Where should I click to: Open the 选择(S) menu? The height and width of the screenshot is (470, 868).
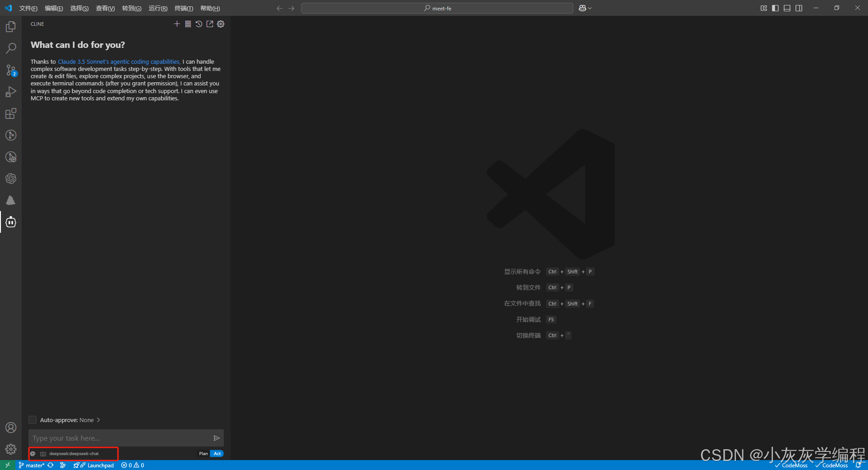pos(79,8)
